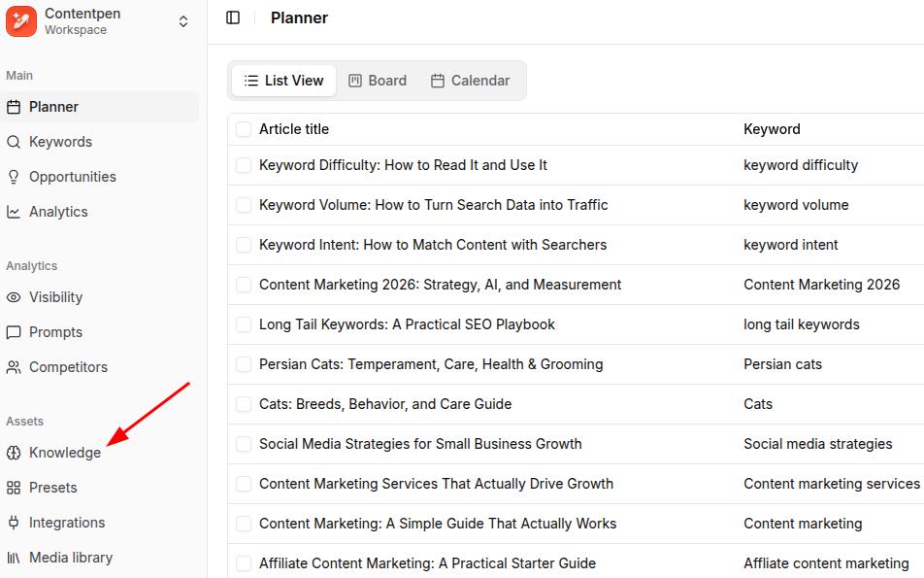Click the Keyword column header
The image size is (924, 578).
tap(771, 128)
